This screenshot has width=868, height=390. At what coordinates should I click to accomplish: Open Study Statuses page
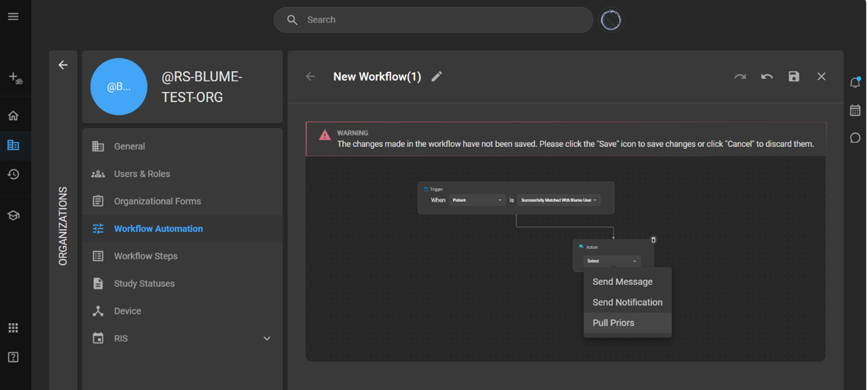pos(144,284)
